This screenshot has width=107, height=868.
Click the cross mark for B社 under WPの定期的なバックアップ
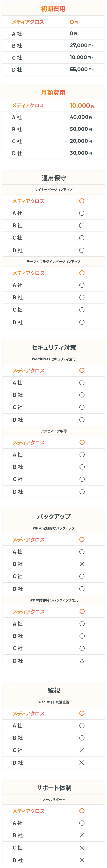[x=82, y=564]
